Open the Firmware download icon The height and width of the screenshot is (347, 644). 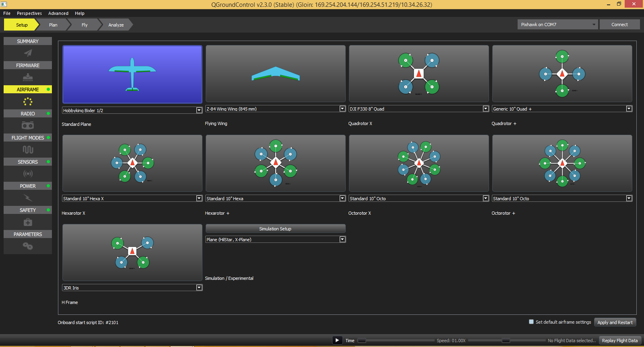coord(28,77)
